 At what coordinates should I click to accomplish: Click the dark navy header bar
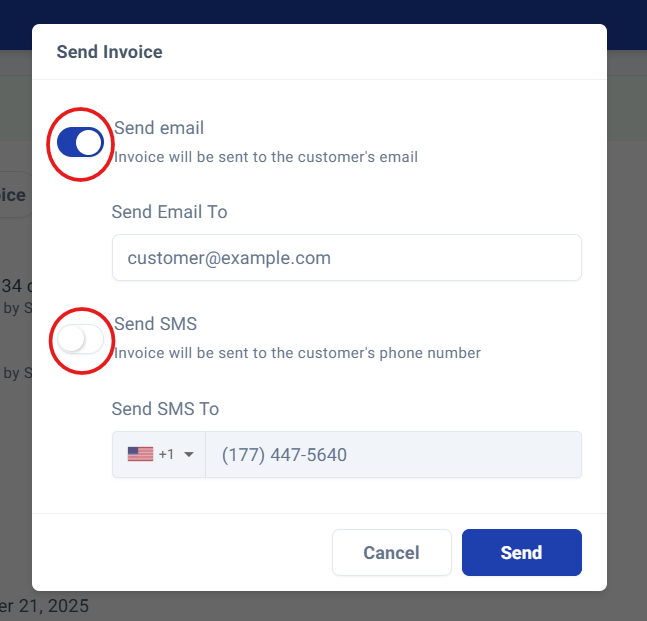click(x=324, y=12)
